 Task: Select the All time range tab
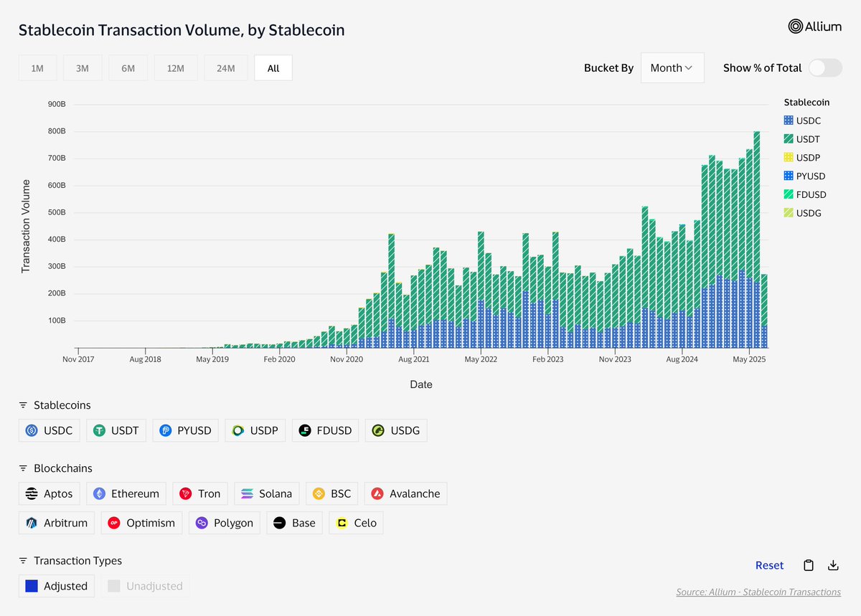click(273, 68)
